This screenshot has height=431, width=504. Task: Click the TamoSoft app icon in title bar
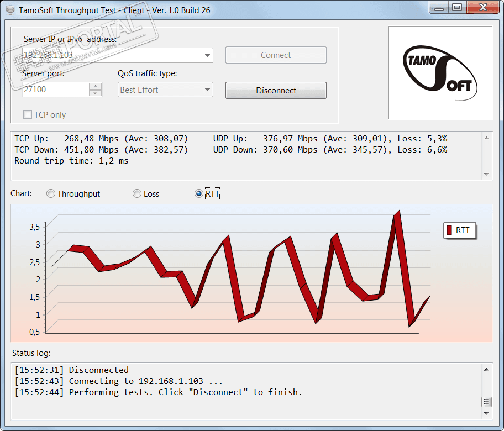pyautogui.click(x=11, y=10)
